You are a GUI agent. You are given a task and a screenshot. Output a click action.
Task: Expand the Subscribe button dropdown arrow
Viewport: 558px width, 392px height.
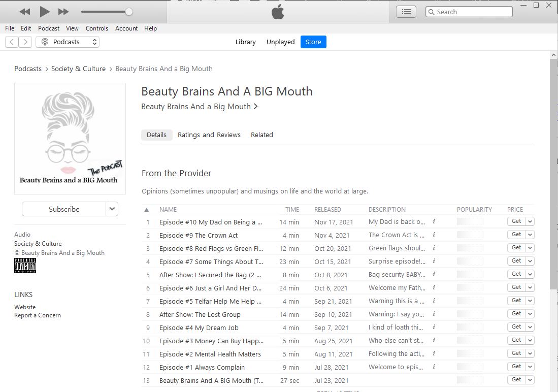[112, 209]
